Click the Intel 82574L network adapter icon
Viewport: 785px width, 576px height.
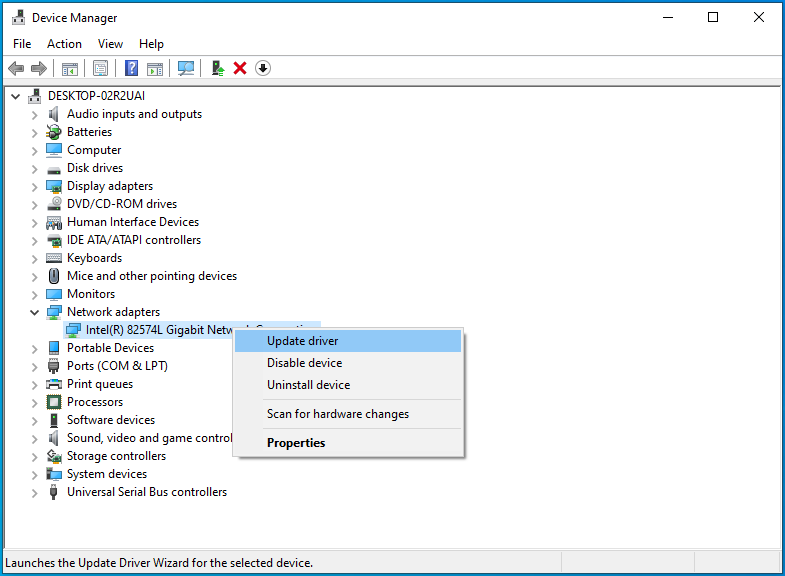click(74, 330)
